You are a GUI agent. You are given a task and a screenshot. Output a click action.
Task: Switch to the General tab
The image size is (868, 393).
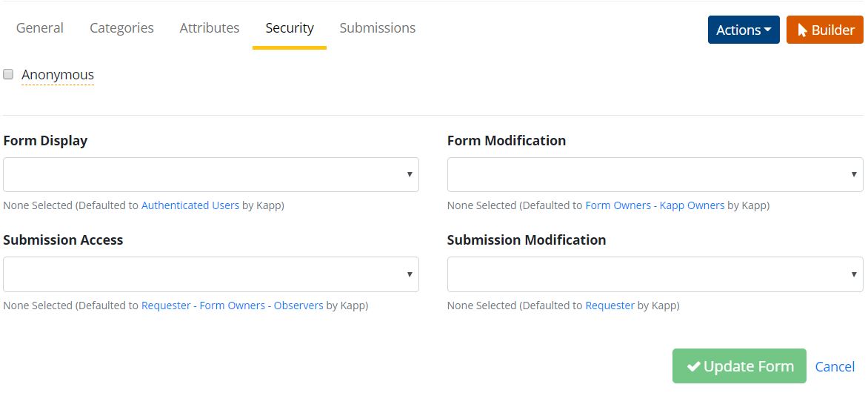40,28
